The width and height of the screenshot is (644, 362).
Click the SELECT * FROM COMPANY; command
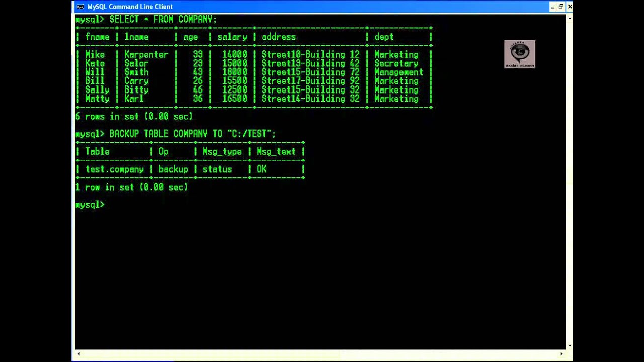[x=163, y=19]
